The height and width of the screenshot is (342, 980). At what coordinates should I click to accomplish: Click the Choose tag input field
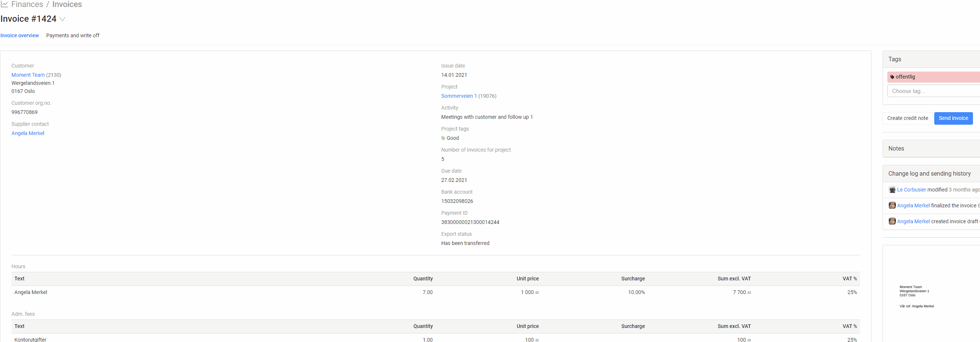pyautogui.click(x=933, y=91)
